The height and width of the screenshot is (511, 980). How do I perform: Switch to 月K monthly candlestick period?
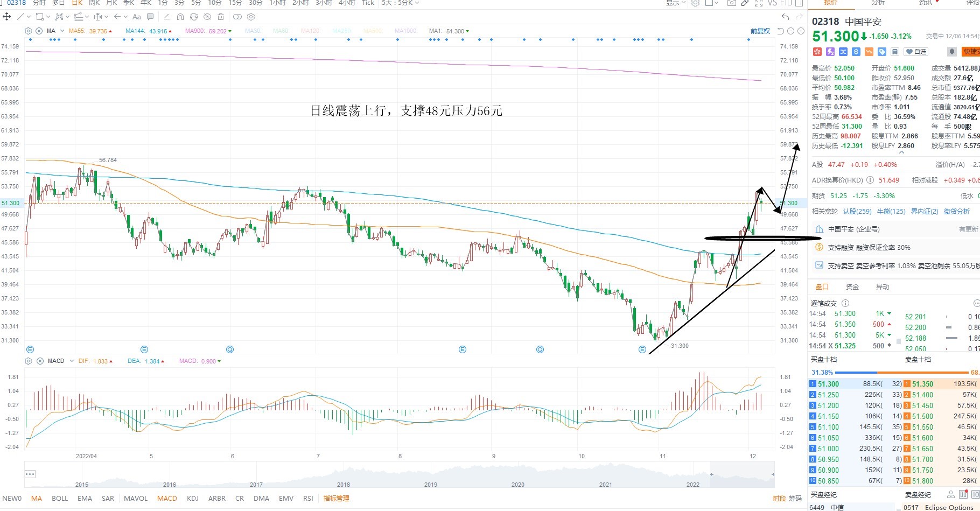pyautogui.click(x=112, y=3)
